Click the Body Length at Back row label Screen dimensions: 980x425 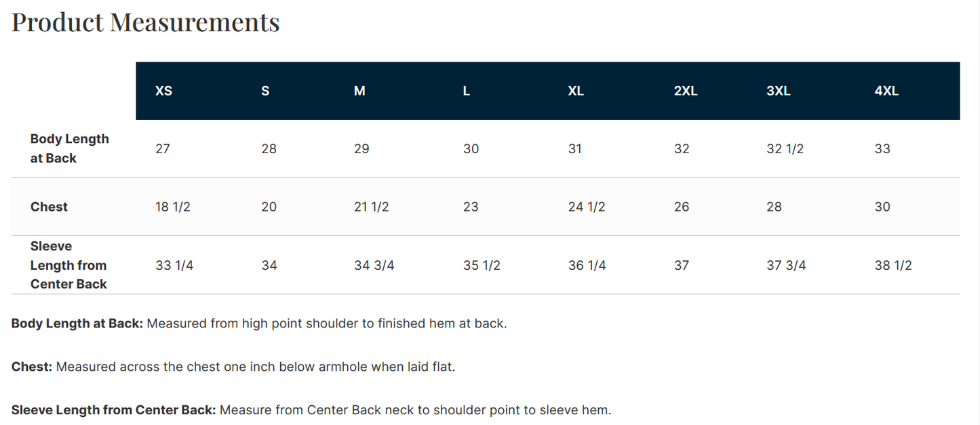(x=69, y=148)
